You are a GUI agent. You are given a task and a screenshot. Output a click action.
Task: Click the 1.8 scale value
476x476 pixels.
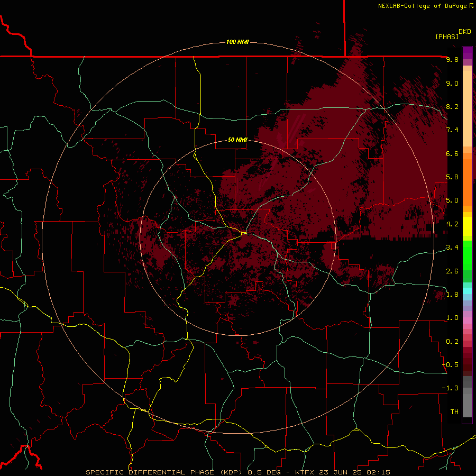click(x=452, y=295)
